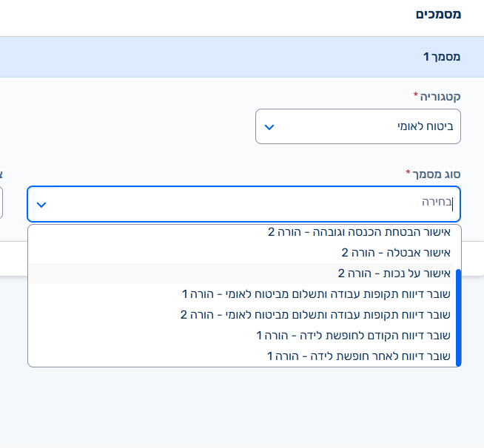The image size is (484, 448).
Task: Select שובר דיווח תקופות עבודה ותשלום - הורה 2
Action: pyautogui.click(x=317, y=315)
